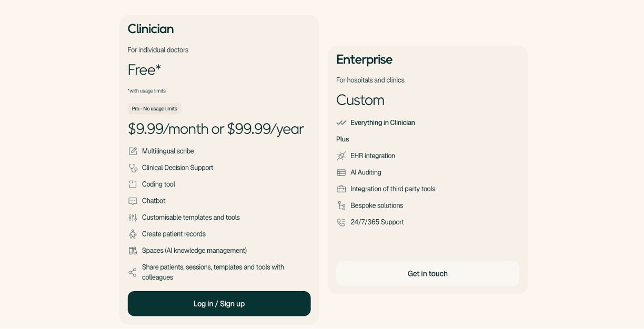The height and width of the screenshot is (329, 644).
Task: Click the $9.99/month or $99.99/year price text
Action: coord(216,129)
